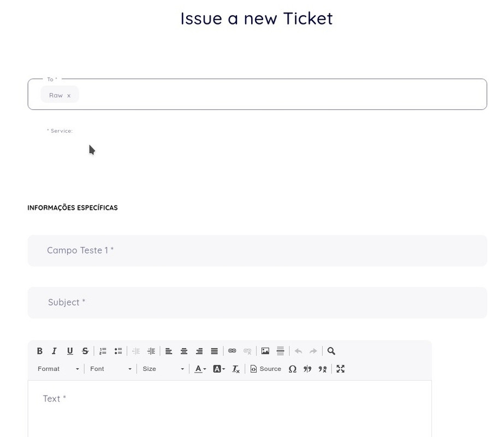This screenshot has width=504, height=437.
Task: Click the remove quote icon
Action: tap(322, 369)
